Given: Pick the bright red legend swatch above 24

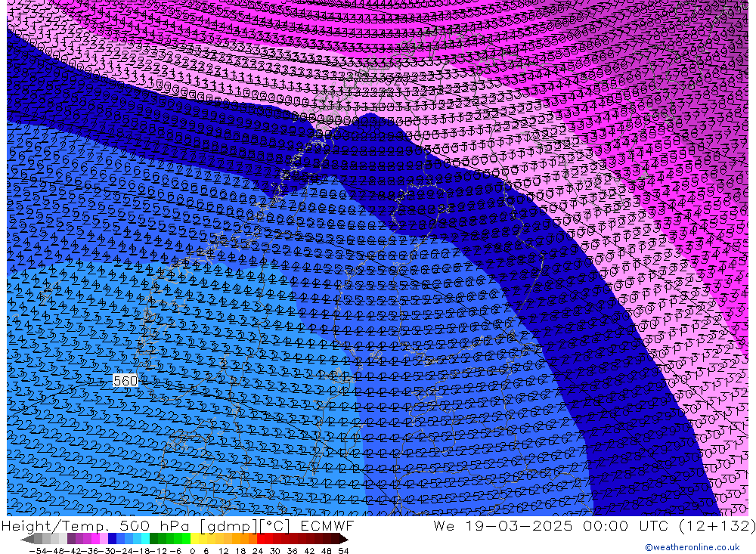Looking at the screenshot, I should (261, 540).
